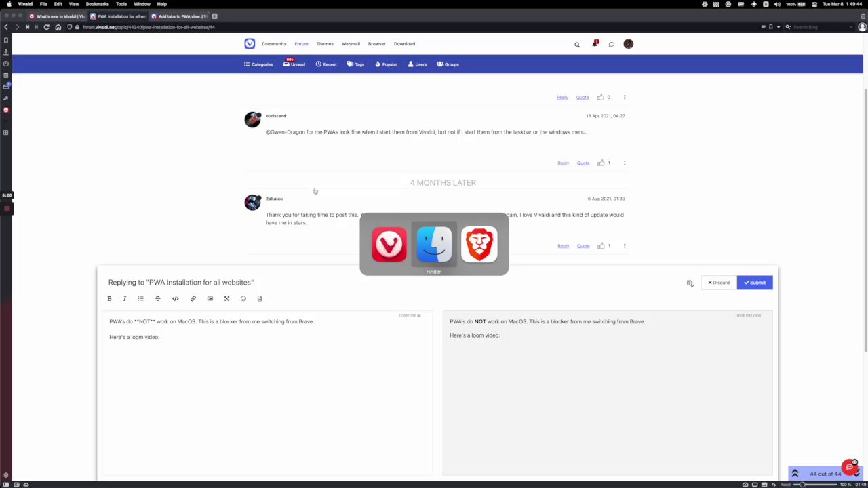Open the Vivaldi menu bar item
Viewport: 868px width, 488px height.
[x=25, y=4]
